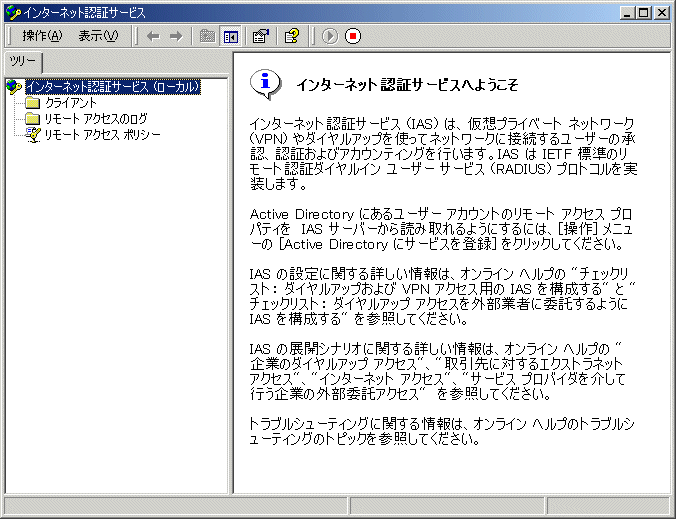Select the リモート アクセスのログ tree item

click(x=96, y=119)
